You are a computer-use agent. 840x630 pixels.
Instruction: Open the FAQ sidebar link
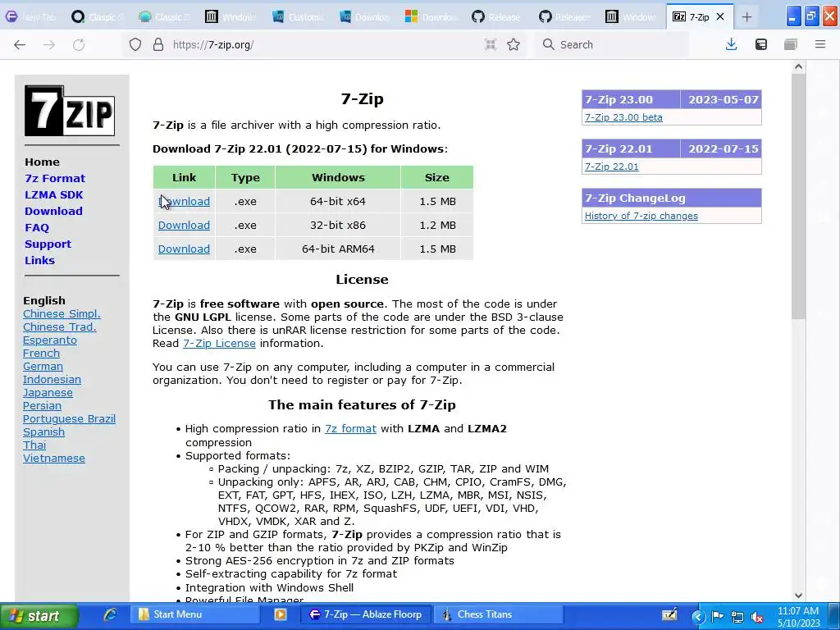36,228
